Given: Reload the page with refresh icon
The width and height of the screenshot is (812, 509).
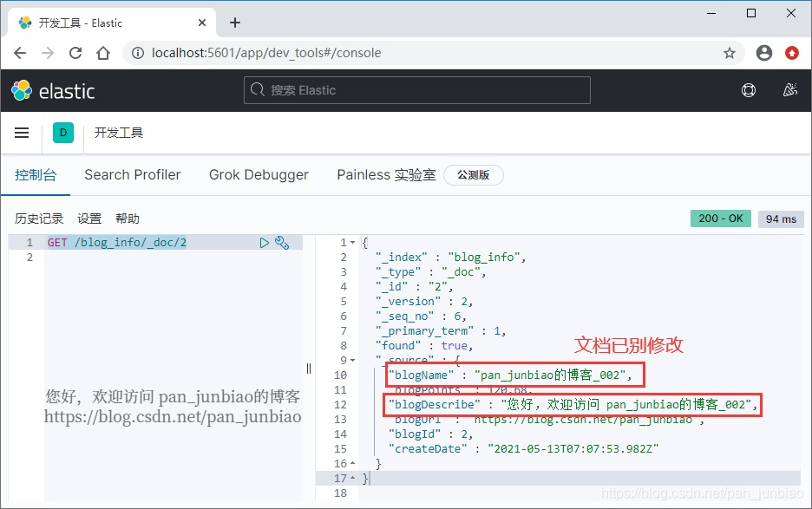Looking at the screenshot, I should [x=75, y=53].
